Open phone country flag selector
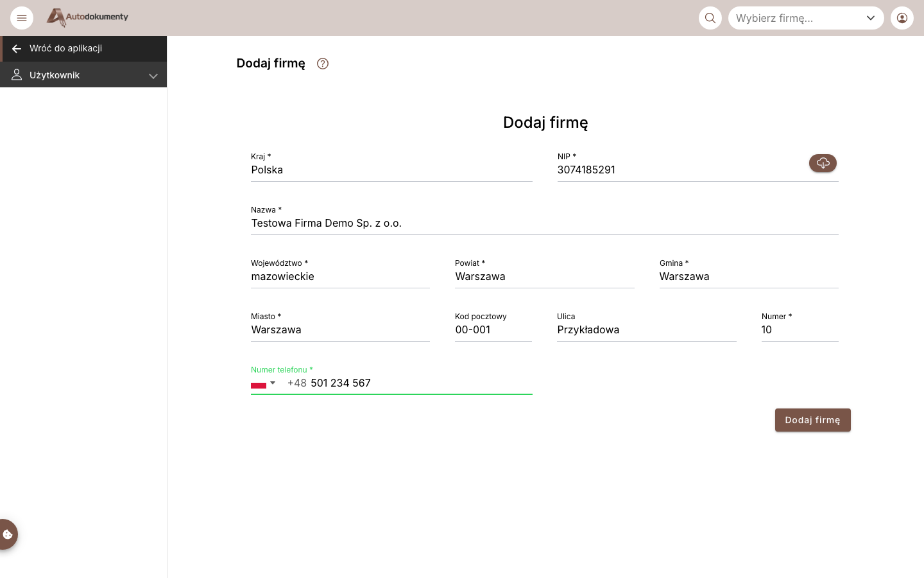 pyautogui.click(x=263, y=383)
